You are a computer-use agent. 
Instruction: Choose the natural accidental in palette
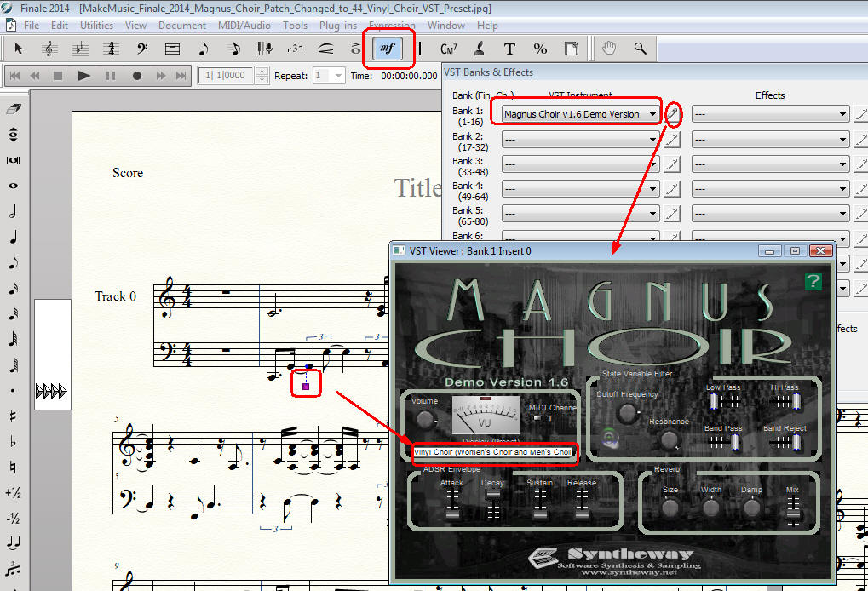tap(14, 467)
